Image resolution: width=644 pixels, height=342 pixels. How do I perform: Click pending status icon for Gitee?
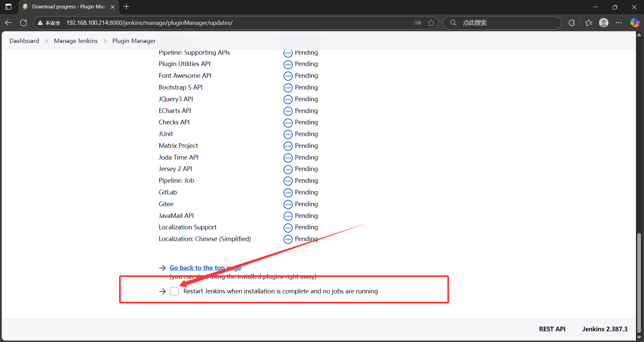[288, 205]
